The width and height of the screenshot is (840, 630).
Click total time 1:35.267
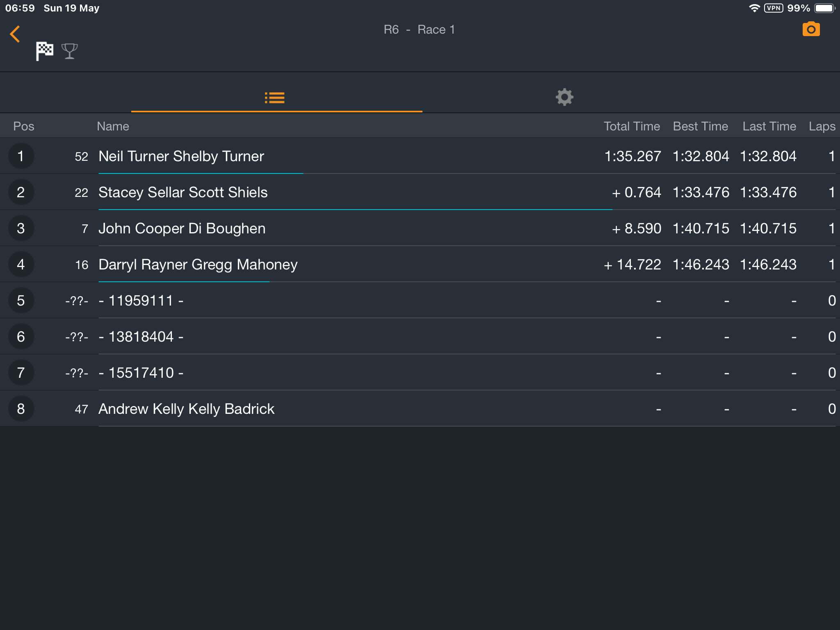click(x=632, y=156)
